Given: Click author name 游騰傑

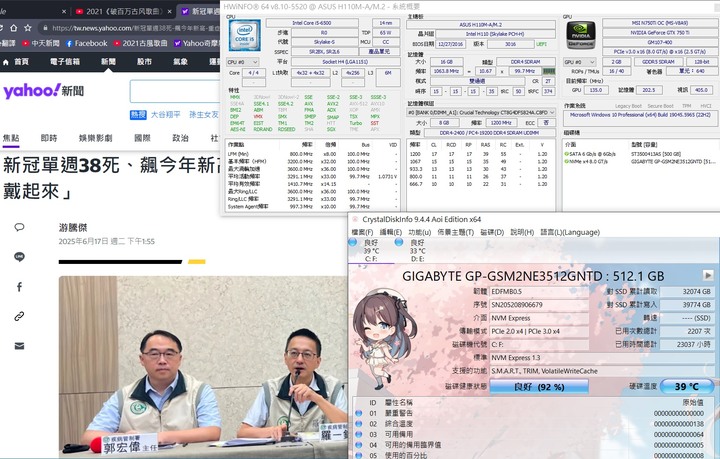Looking at the screenshot, I should click(73, 227).
